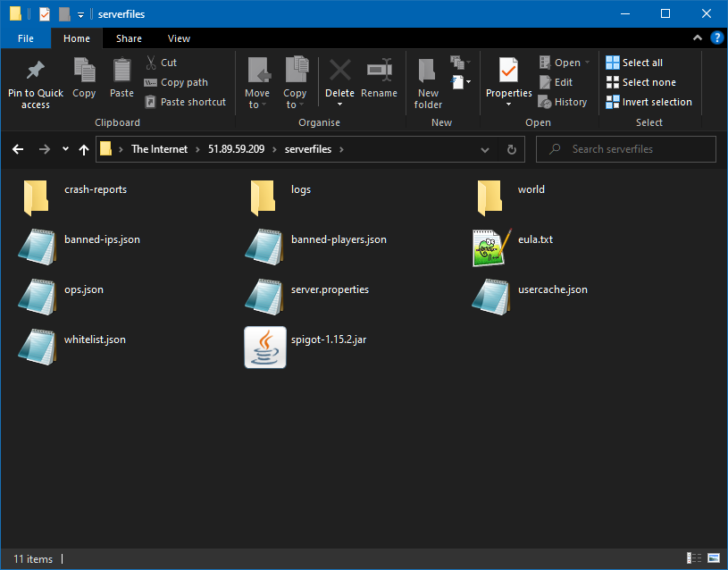
Task: Create a New folder from ribbon
Action: [428, 84]
